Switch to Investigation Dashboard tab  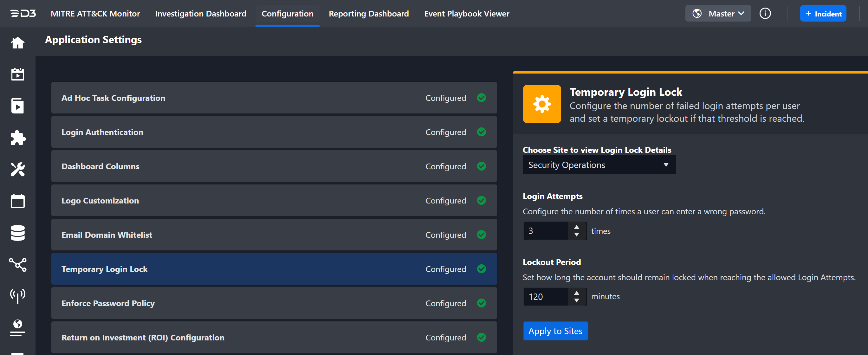(200, 14)
